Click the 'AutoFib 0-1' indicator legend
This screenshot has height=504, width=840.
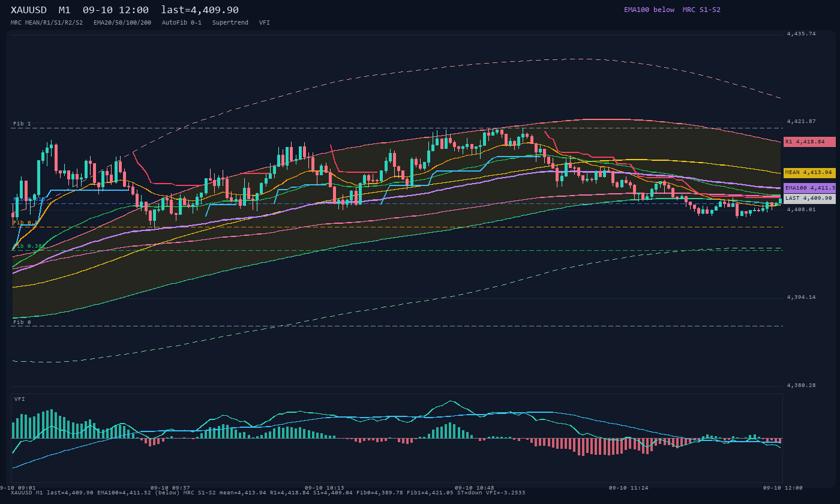[182, 22]
